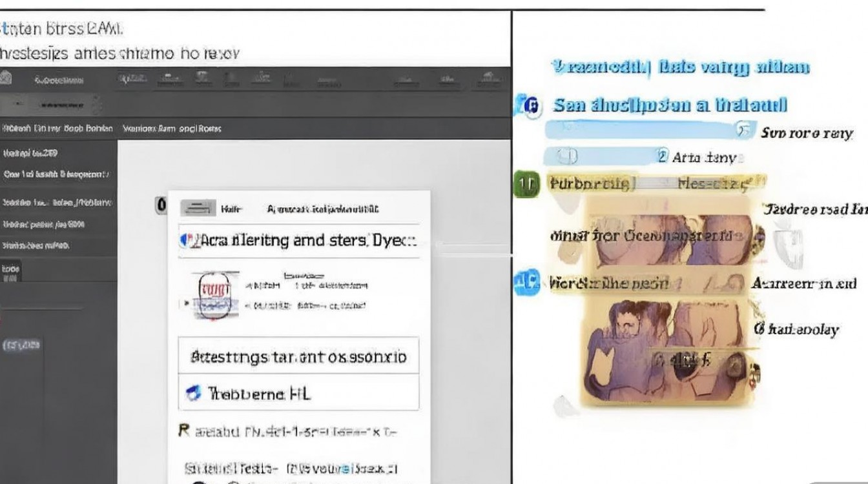Click the number 2 marker beside 'Arta tany'
868x484 pixels.
tap(662, 156)
